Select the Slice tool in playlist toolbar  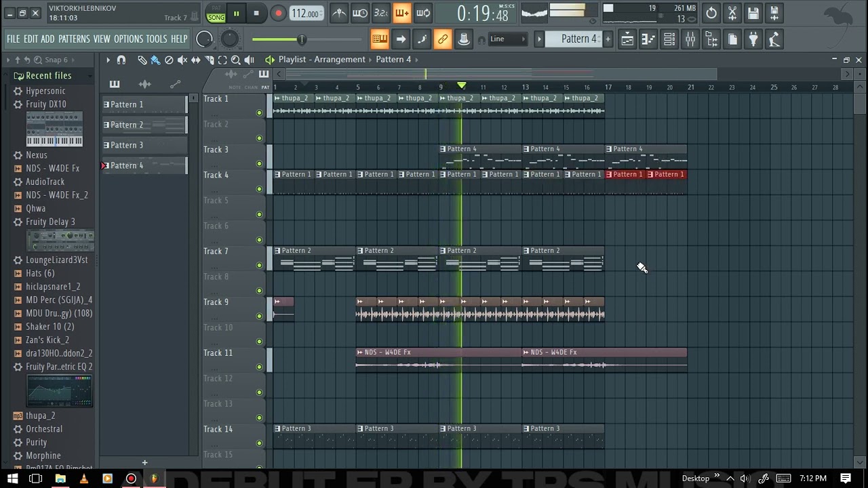tap(210, 60)
